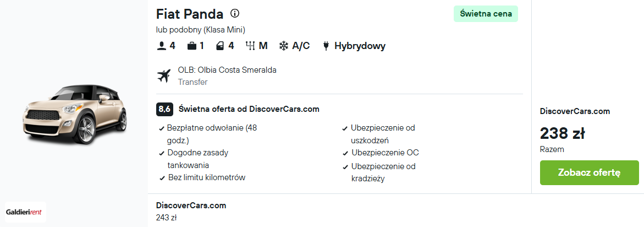
Task: Click the airplane pickup location icon
Action: point(163,76)
